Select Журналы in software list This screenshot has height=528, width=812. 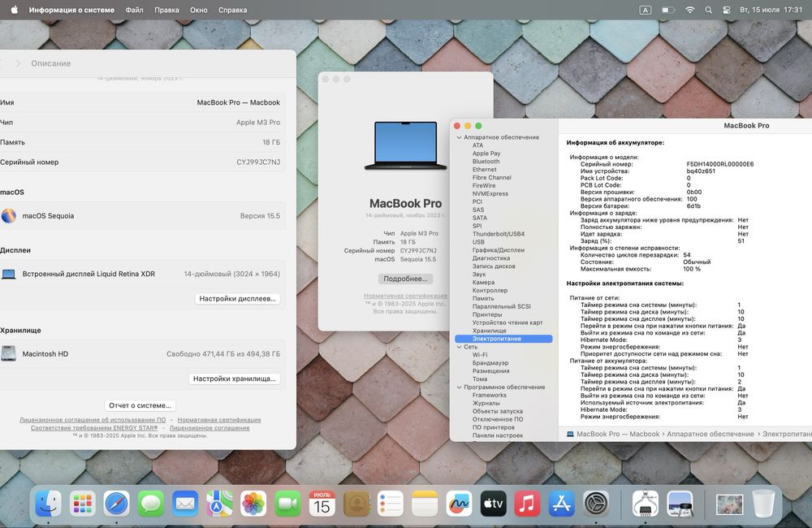(486, 403)
